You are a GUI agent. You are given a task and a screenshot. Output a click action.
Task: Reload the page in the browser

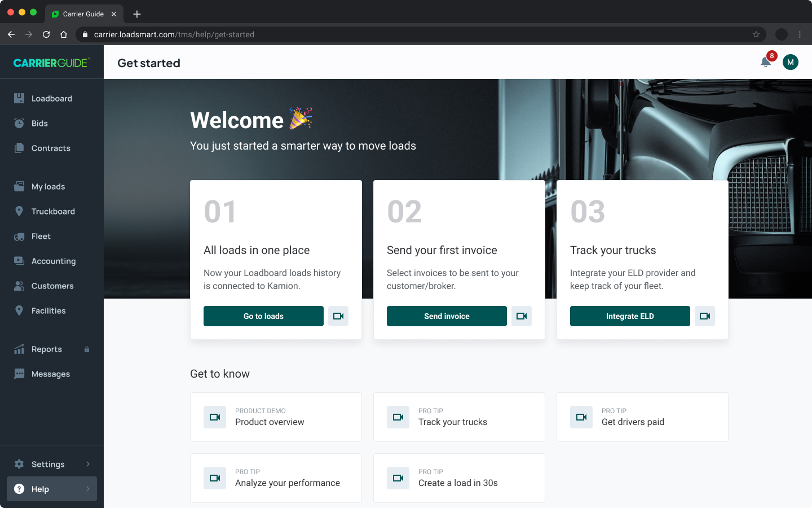[46, 34]
